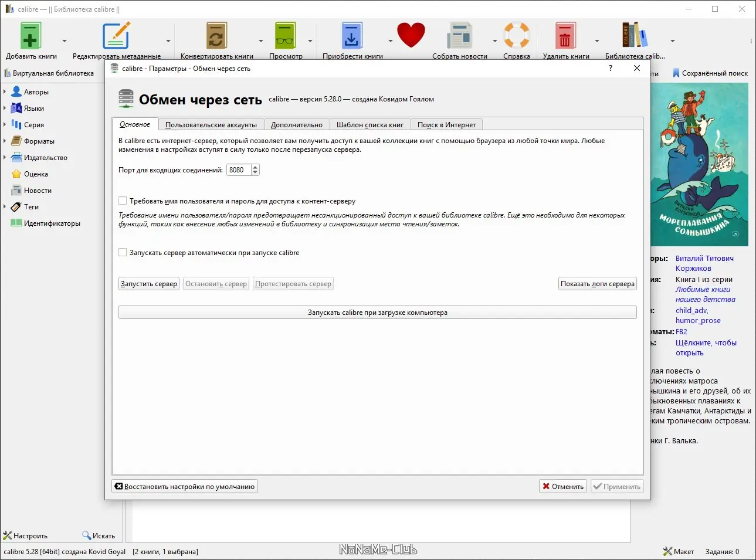Screen dimensions: 756x560
Task: Select the Publisher icon in sidebar
Action: (x=16, y=158)
